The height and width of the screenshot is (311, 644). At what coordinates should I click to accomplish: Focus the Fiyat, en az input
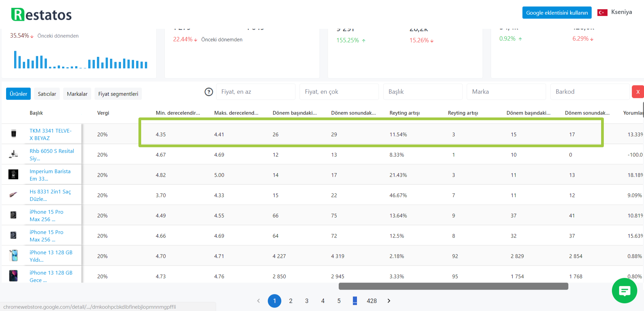pos(256,92)
